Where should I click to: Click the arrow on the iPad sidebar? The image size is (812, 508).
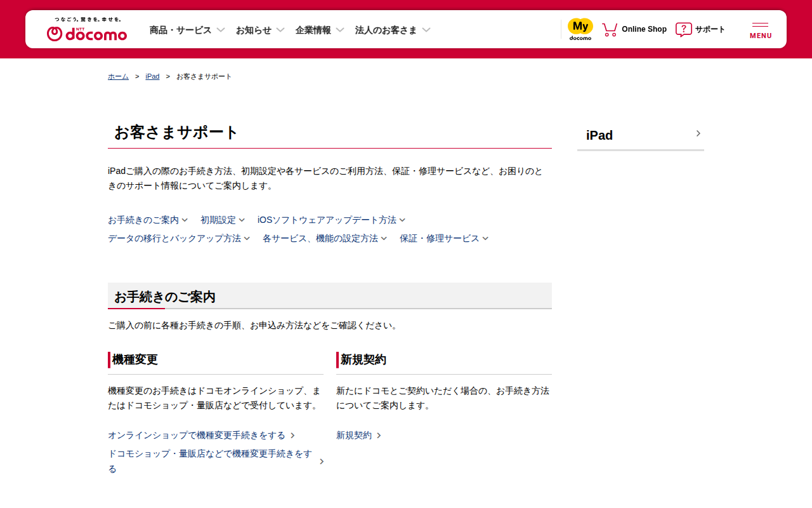click(x=698, y=133)
